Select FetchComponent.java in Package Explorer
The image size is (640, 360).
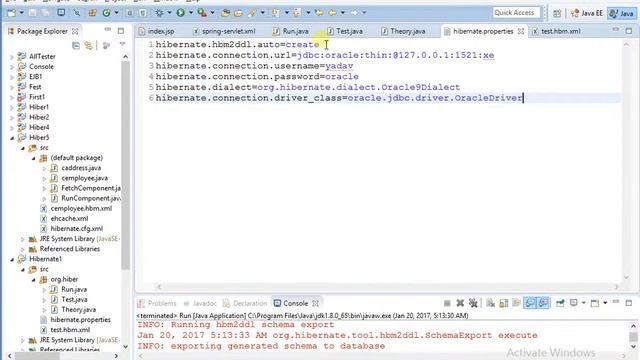coord(90,188)
